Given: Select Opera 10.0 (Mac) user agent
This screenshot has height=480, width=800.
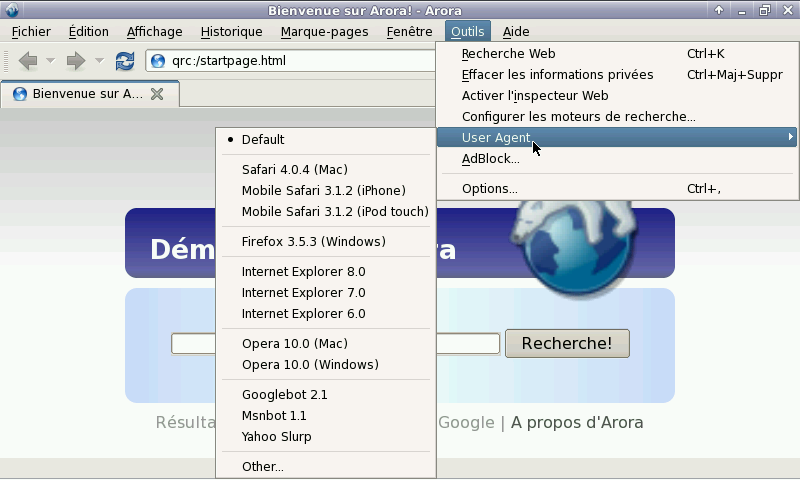Looking at the screenshot, I should click(x=326, y=343).
